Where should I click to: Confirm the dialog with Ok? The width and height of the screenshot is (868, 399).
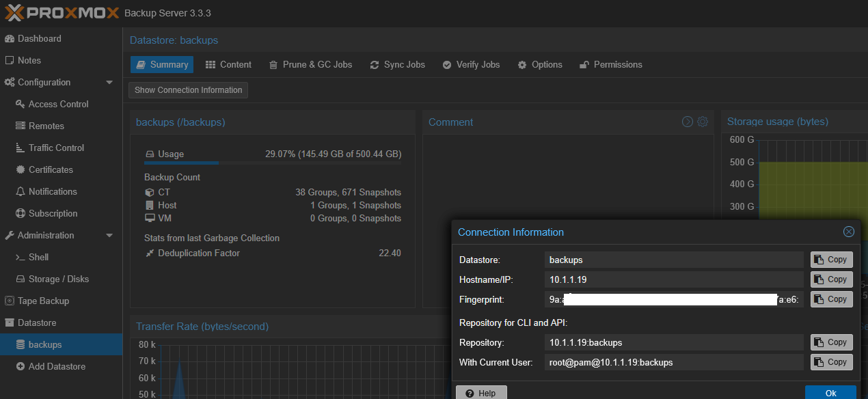(830, 393)
